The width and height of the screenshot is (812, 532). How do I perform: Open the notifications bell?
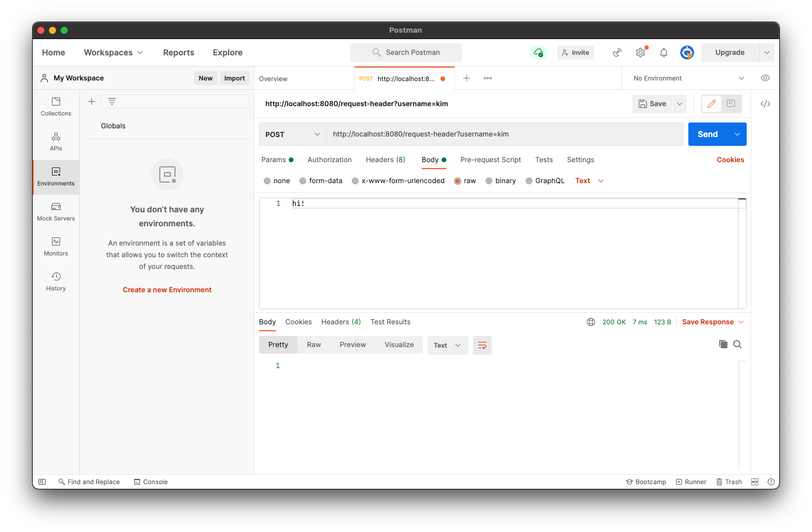(664, 52)
